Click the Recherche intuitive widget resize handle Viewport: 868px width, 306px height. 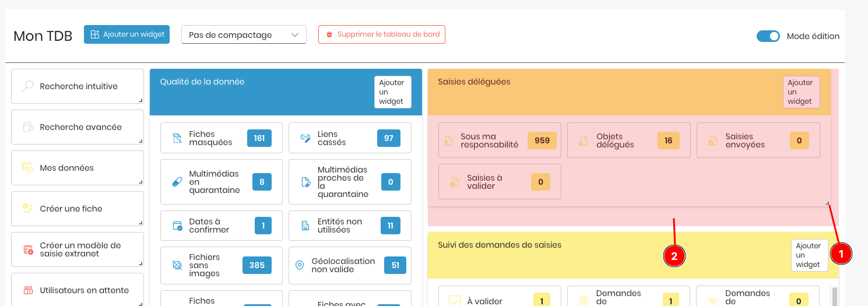140,100
